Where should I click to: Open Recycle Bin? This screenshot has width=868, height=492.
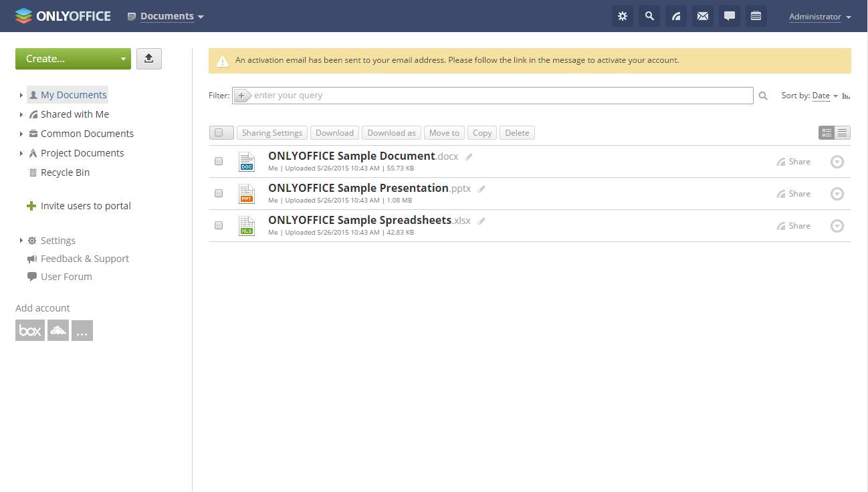click(x=65, y=172)
